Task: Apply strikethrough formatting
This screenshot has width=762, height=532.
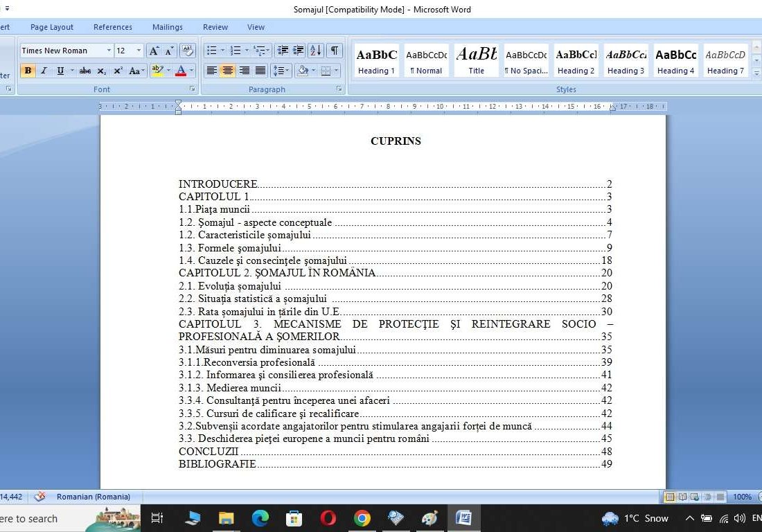Action: click(x=85, y=71)
